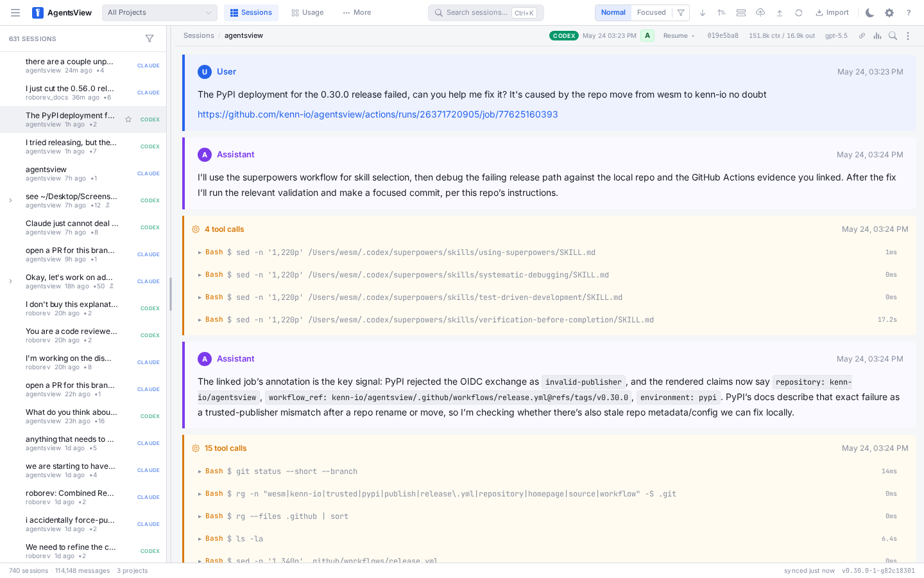This screenshot has width=924, height=578.
Task: Open the More menu
Action: pos(357,13)
